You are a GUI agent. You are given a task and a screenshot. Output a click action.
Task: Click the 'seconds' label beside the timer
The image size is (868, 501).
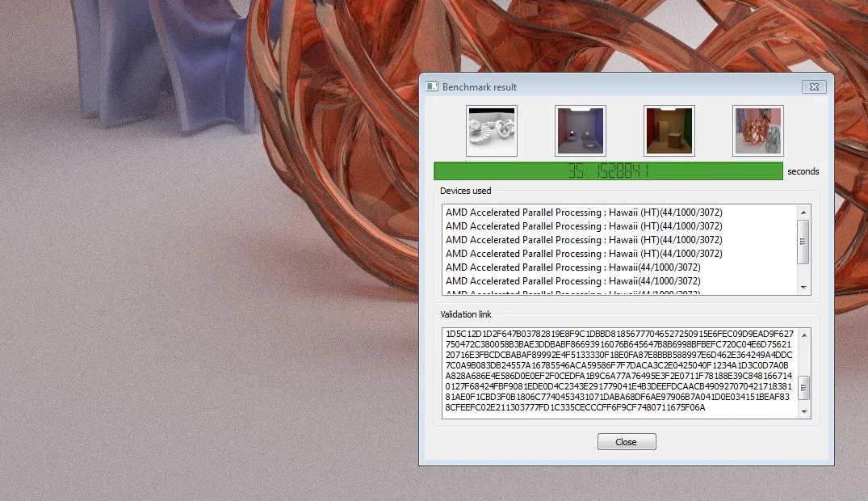pos(803,171)
